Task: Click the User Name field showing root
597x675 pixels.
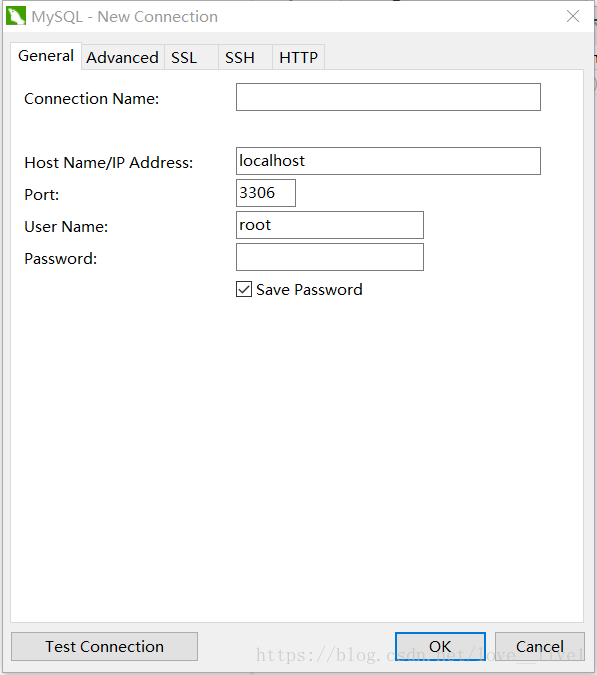Action: tap(330, 225)
